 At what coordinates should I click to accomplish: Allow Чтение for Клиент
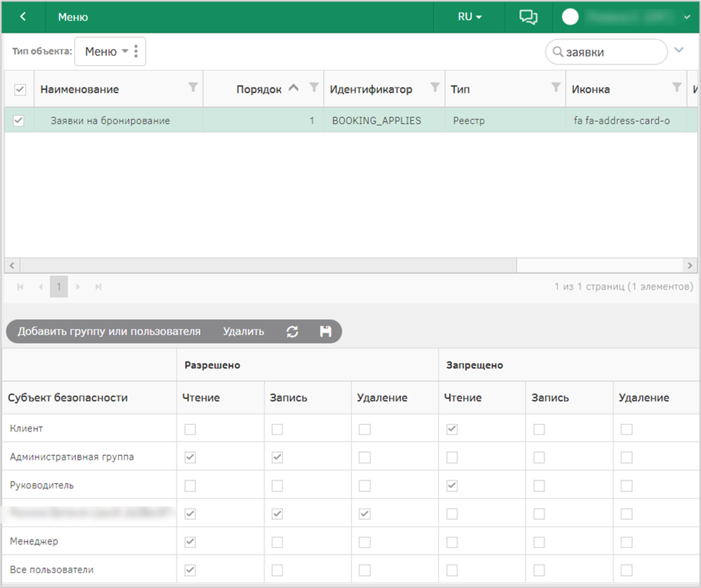[190, 429]
